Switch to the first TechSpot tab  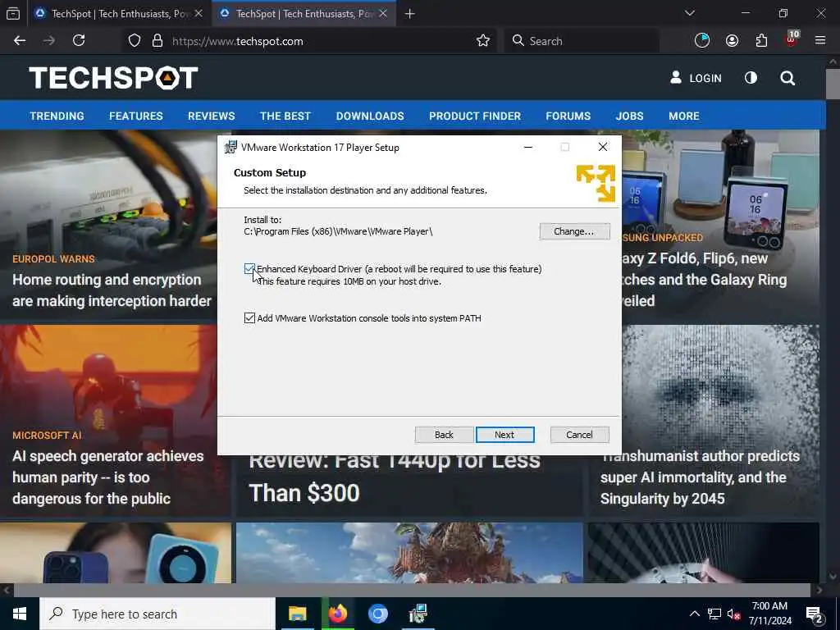(119, 14)
